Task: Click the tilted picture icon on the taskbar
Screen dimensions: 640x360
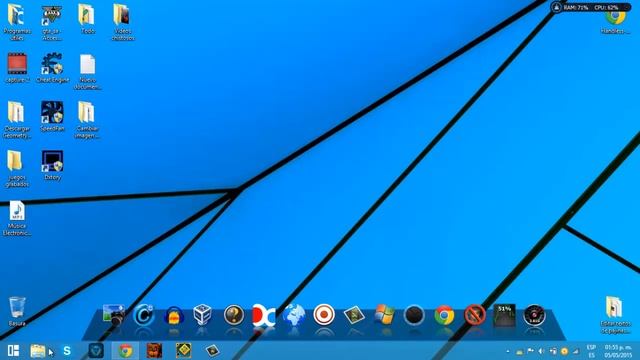Action: click(212, 351)
